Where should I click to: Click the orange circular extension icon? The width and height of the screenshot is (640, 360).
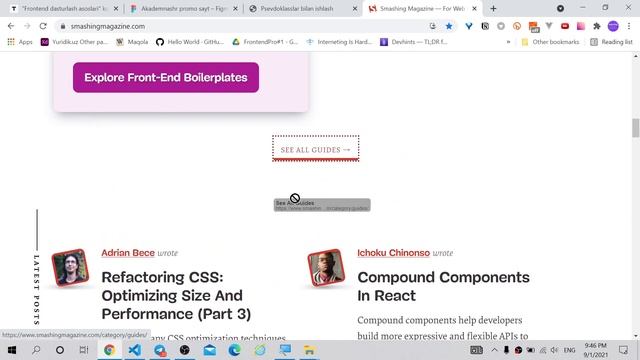(517, 26)
